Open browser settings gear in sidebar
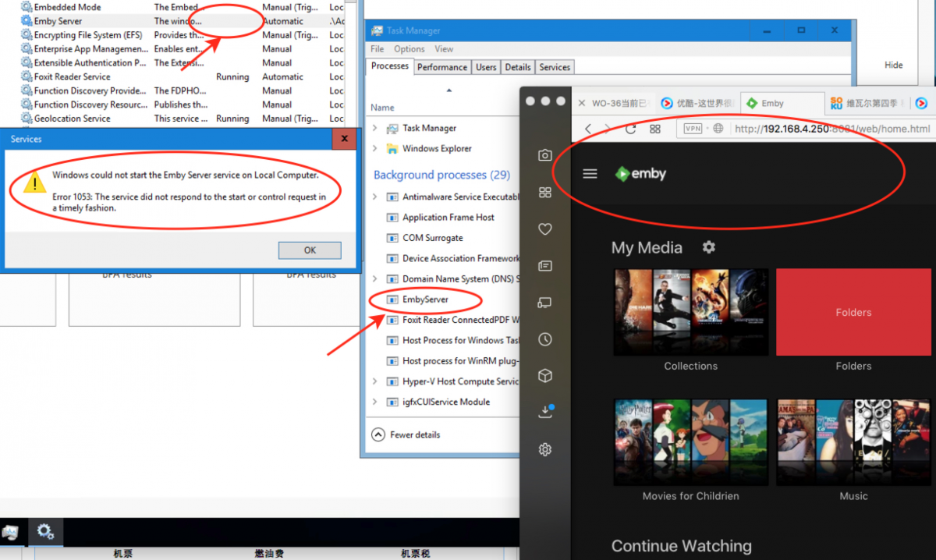This screenshot has width=936, height=560. [545, 449]
